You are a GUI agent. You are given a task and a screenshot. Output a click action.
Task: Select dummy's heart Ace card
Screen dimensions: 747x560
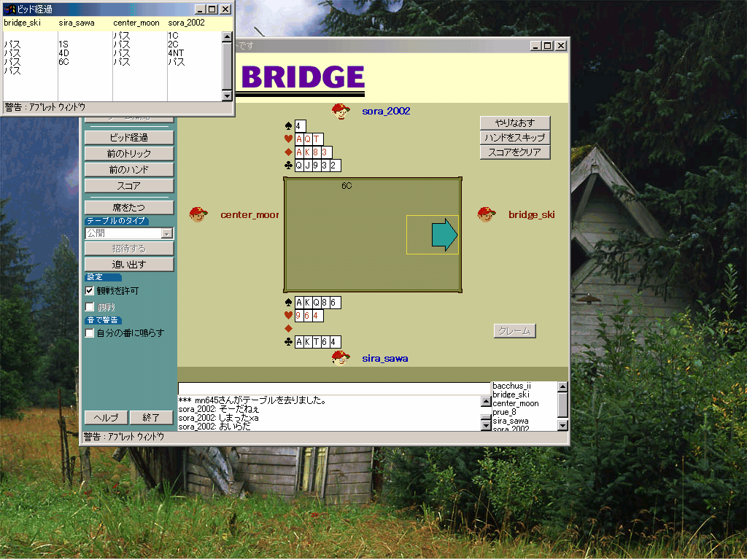click(298, 139)
